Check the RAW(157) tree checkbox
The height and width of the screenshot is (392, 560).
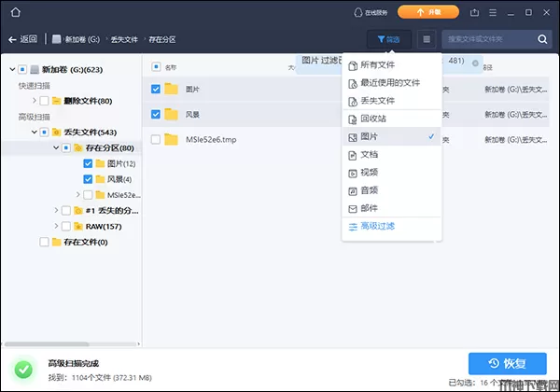tap(66, 227)
